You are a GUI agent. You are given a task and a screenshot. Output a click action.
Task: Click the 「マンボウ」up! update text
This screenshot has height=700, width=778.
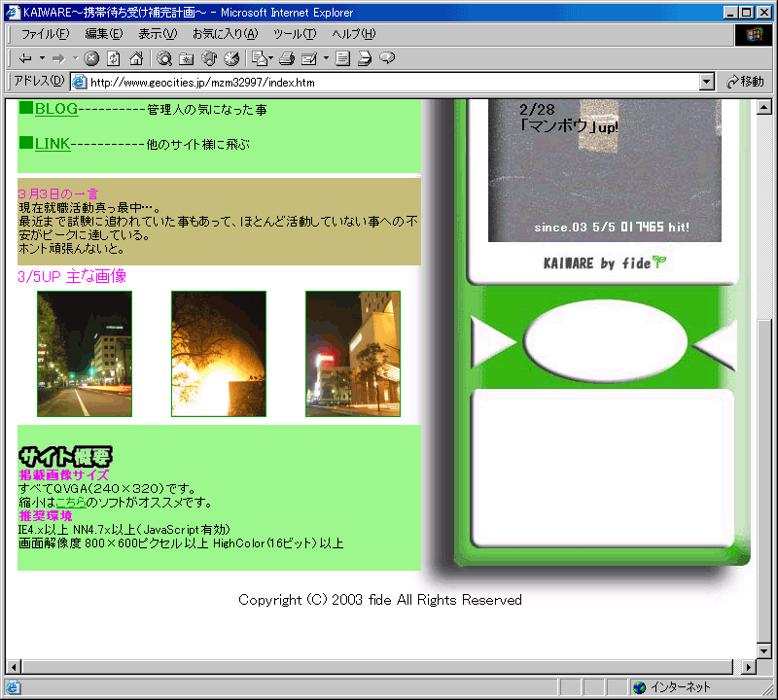[x=569, y=126]
